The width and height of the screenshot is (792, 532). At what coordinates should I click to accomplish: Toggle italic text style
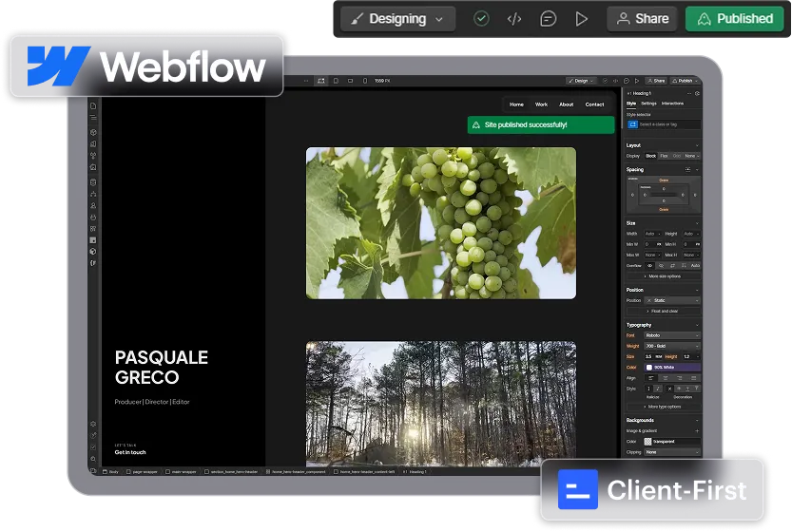(x=658, y=389)
